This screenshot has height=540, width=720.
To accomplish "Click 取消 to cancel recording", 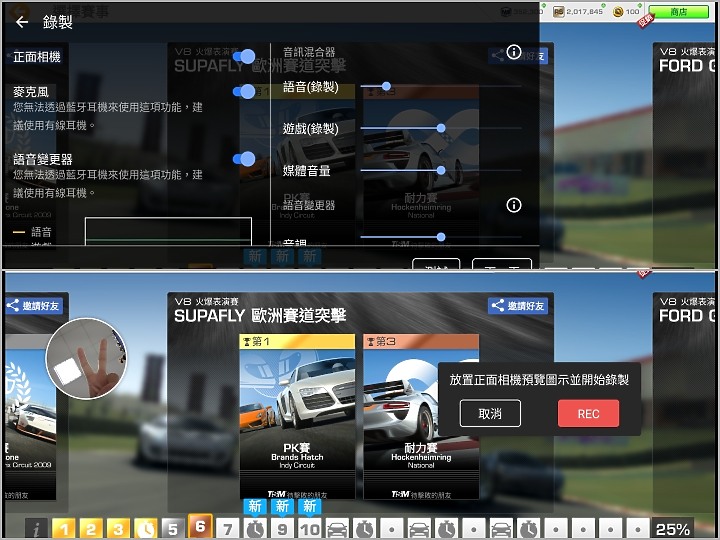I will [x=490, y=413].
